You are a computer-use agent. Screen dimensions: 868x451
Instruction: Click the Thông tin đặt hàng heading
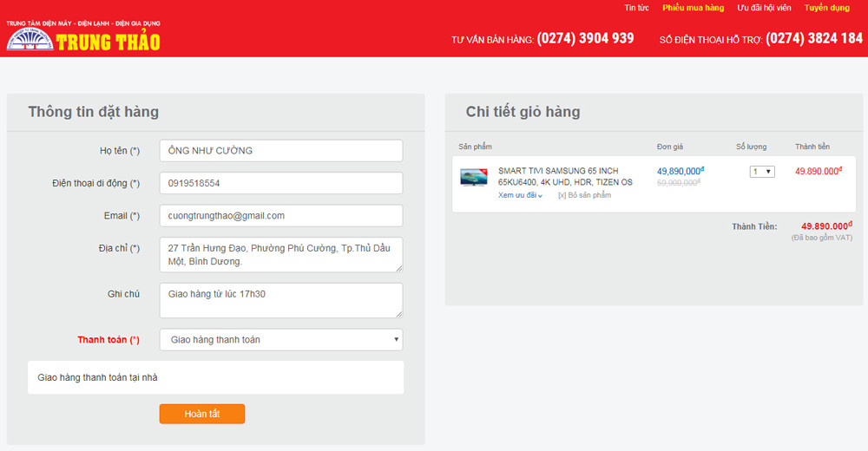pos(94,112)
